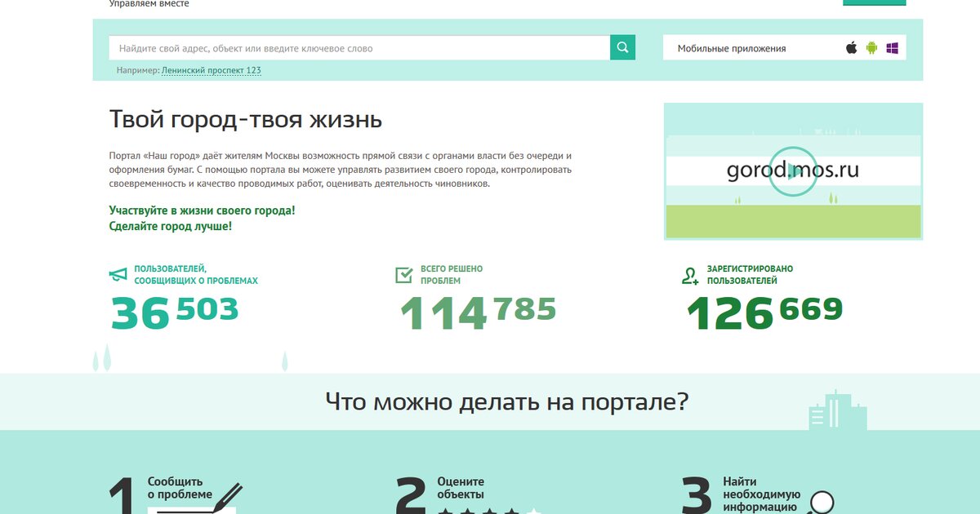Open the Windows app link icon
Image resolution: width=980 pixels, height=514 pixels.
892,48
